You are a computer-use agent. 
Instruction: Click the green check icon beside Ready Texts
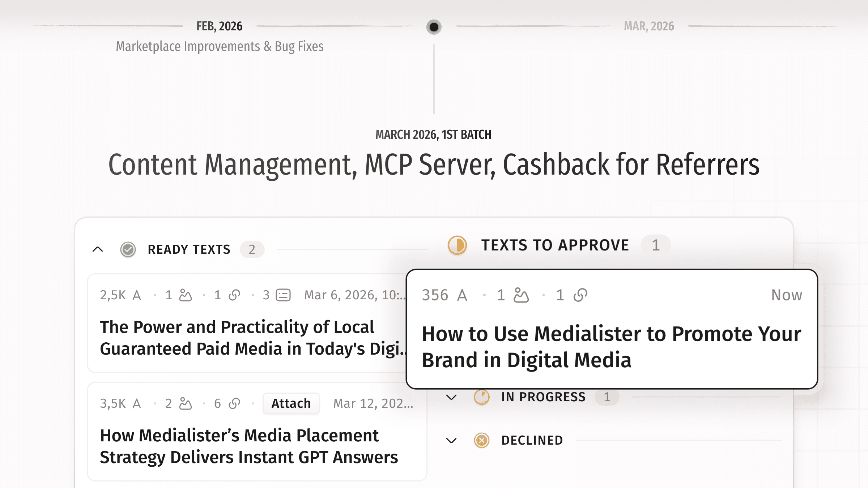[x=128, y=249]
